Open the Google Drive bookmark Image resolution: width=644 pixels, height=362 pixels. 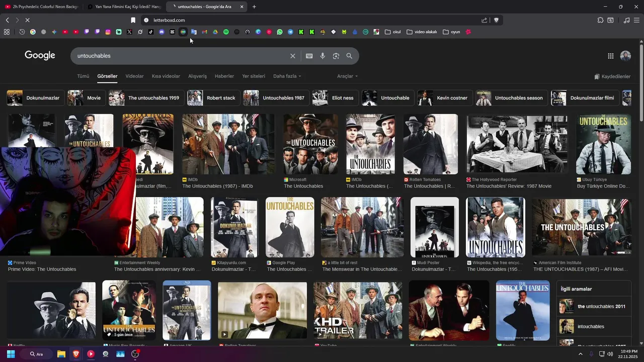[x=215, y=32]
